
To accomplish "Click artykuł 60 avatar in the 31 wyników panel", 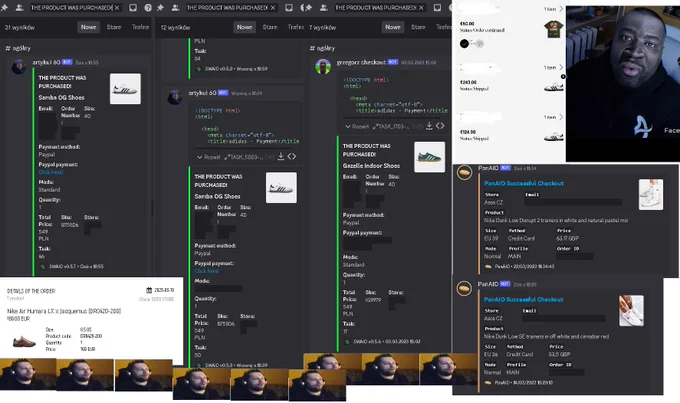I will (x=19, y=66).
